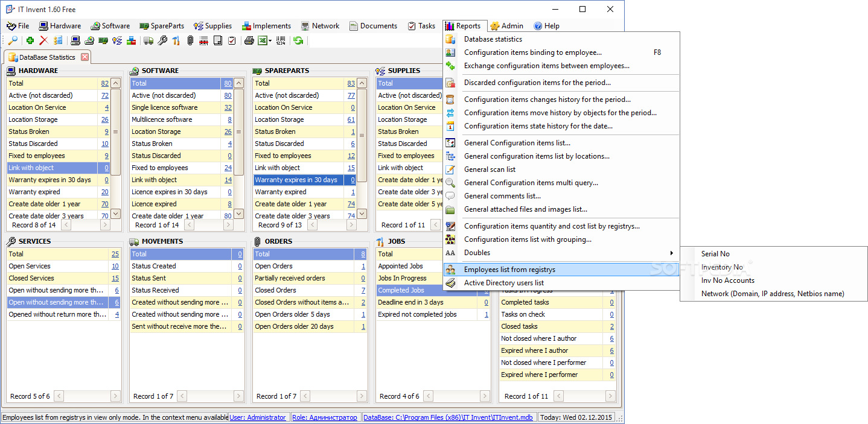Click the magnifier search icon in toolbar
Image resolution: width=868 pixels, height=424 pixels.
click(12, 40)
